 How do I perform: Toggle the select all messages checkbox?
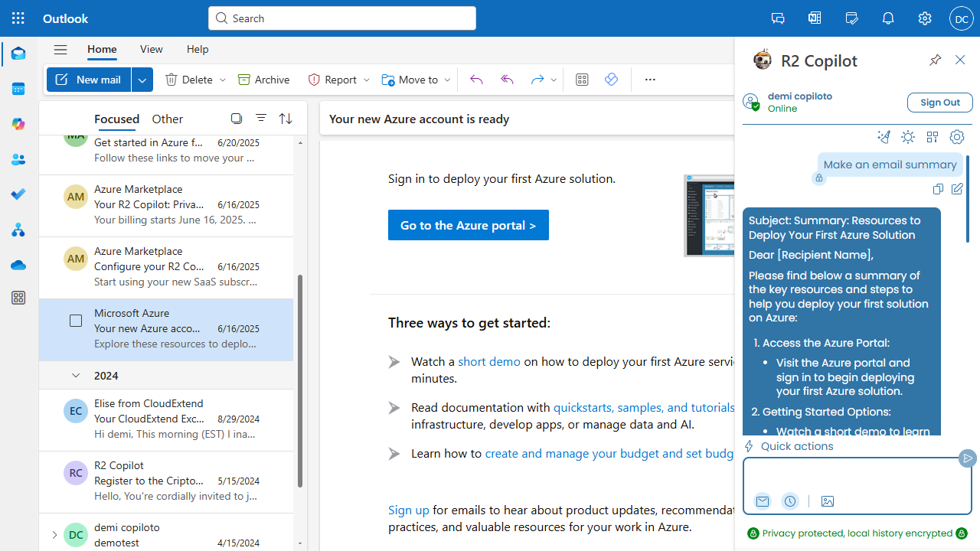click(x=237, y=118)
